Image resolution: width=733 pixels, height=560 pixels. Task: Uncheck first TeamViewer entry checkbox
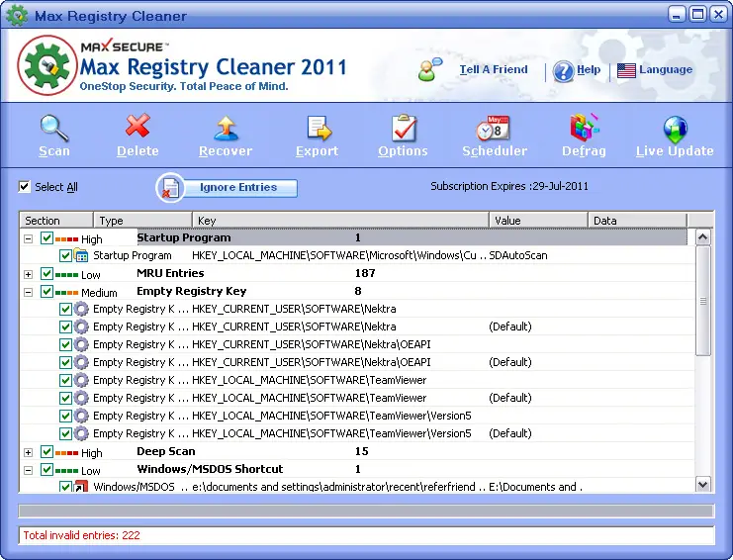coord(65,380)
